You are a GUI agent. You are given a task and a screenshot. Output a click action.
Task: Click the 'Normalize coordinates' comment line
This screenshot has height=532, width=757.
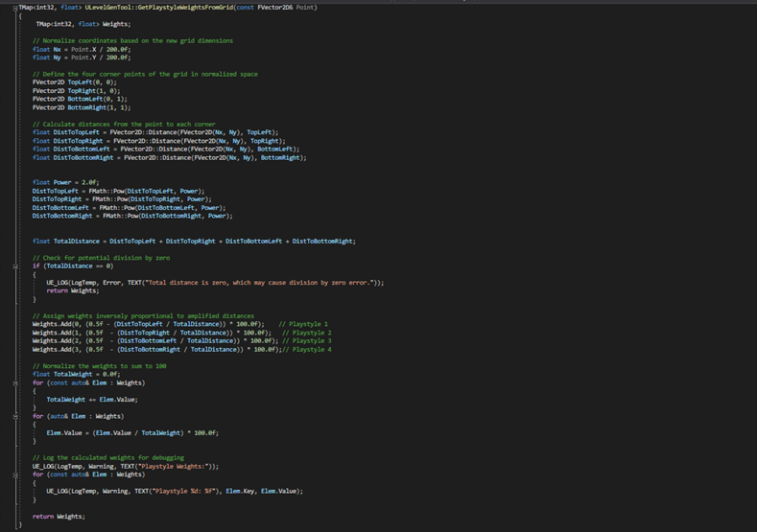point(132,40)
